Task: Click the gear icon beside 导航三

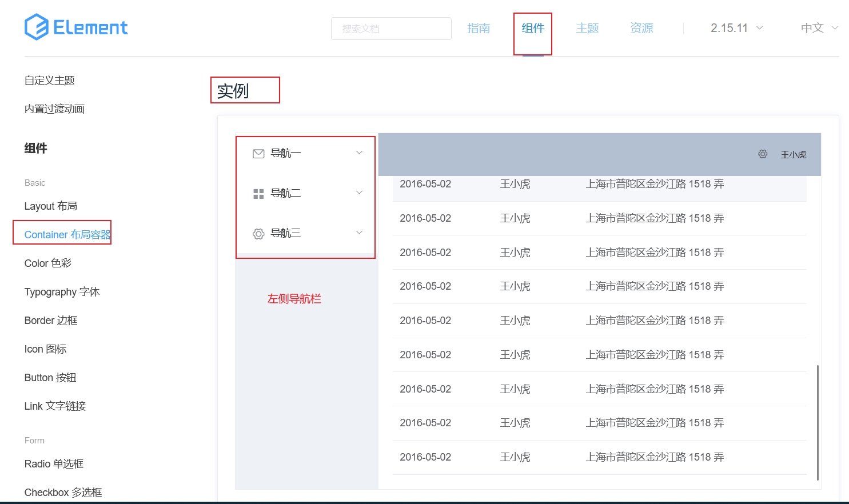Action: [x=258, y=234]
